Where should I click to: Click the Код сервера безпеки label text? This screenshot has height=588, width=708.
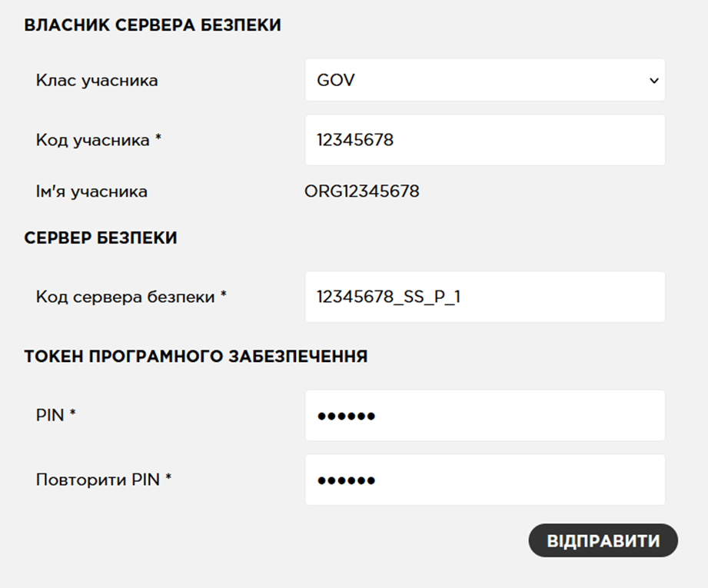(x=125, y=297)
